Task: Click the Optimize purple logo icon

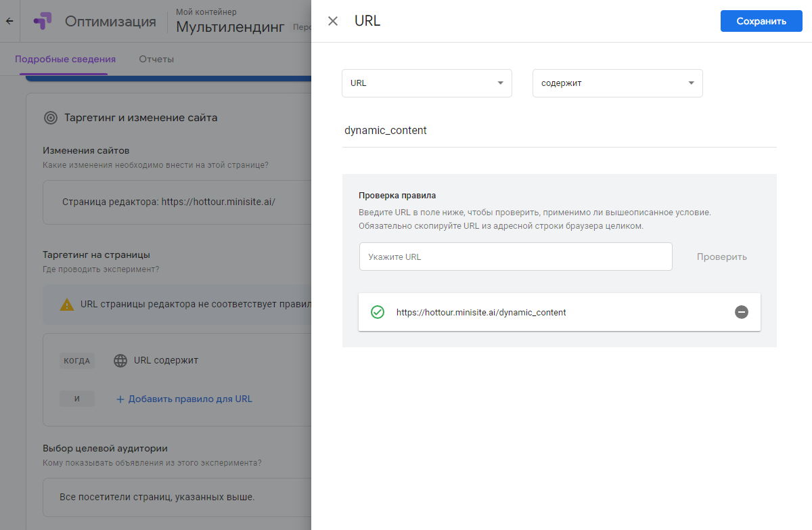Action: coord(42,21)
